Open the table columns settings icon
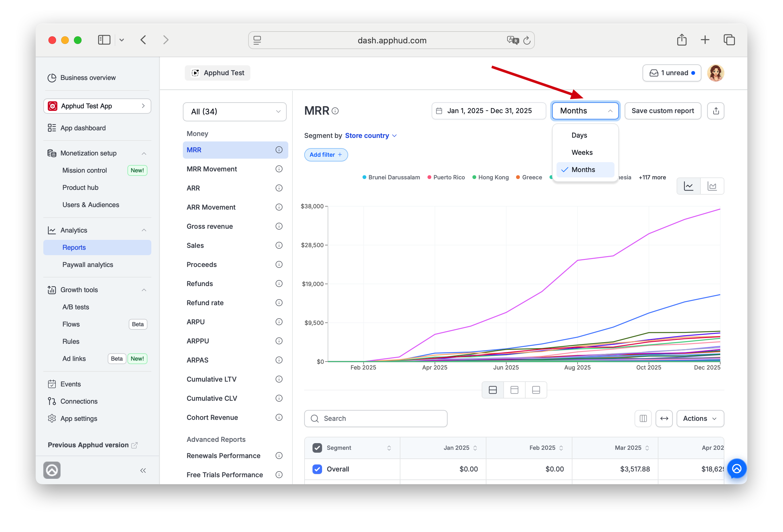The image size is (783, 532). pyautogui.click(x=643, y=419)
